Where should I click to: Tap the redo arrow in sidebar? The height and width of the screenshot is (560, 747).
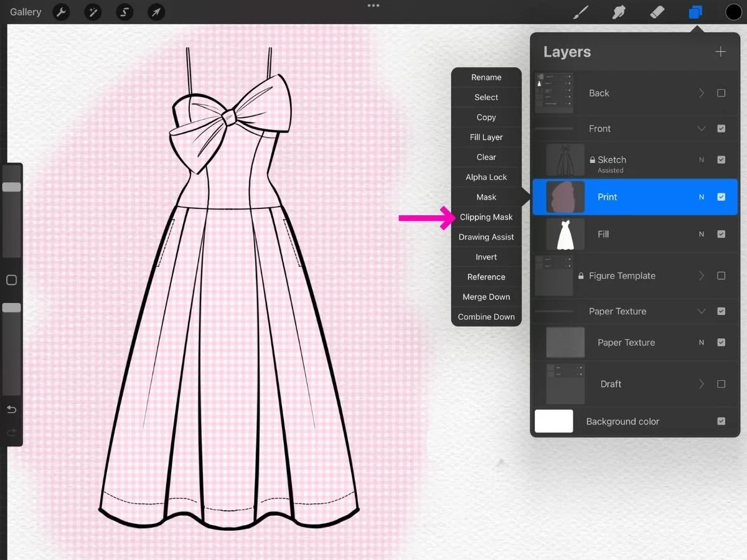click(x=11, y=432)
